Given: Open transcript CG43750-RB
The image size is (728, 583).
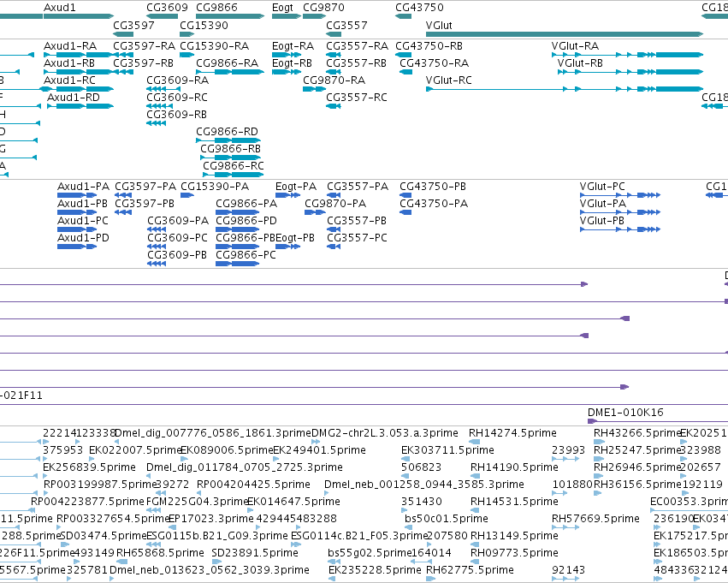Looking at the screenshot, I should (429, 46).
